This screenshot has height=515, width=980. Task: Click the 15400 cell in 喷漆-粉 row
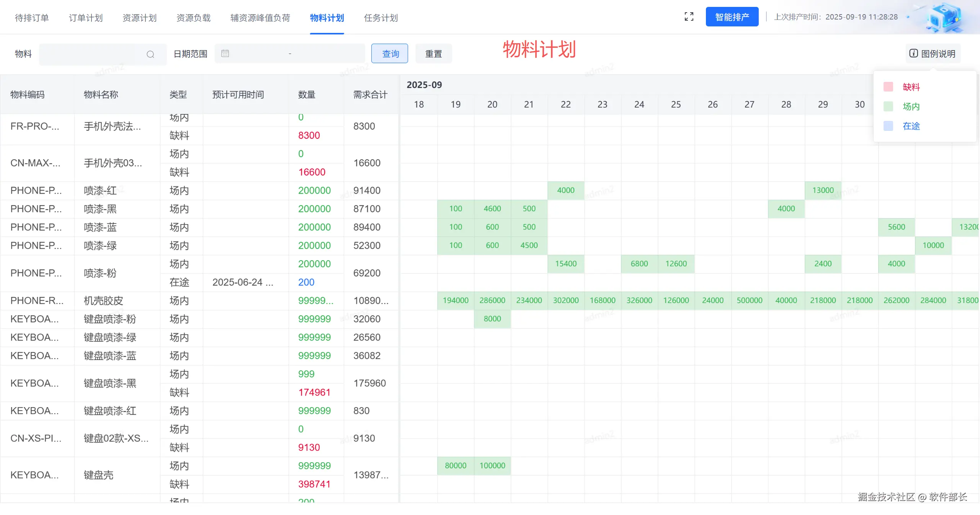point(565,264)
